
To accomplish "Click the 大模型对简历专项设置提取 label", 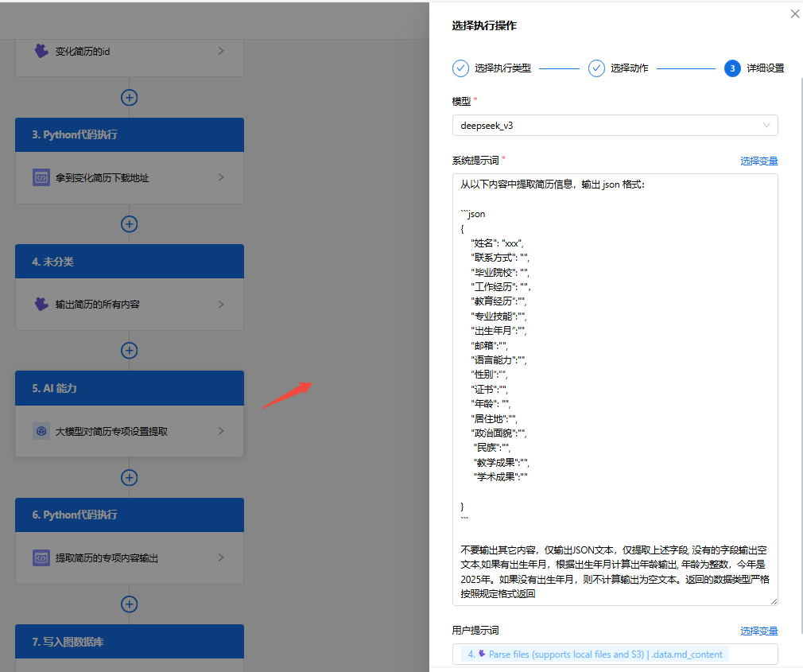I will 111,431.
